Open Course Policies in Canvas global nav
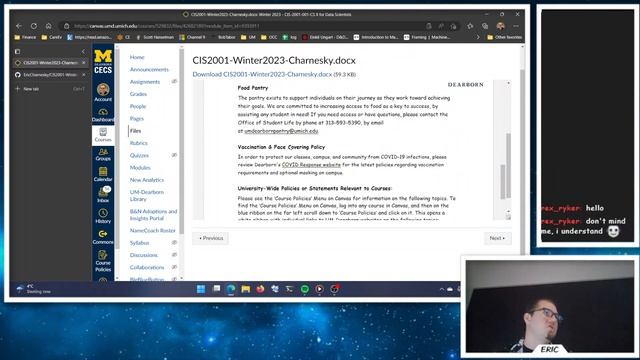 [103, 261]
